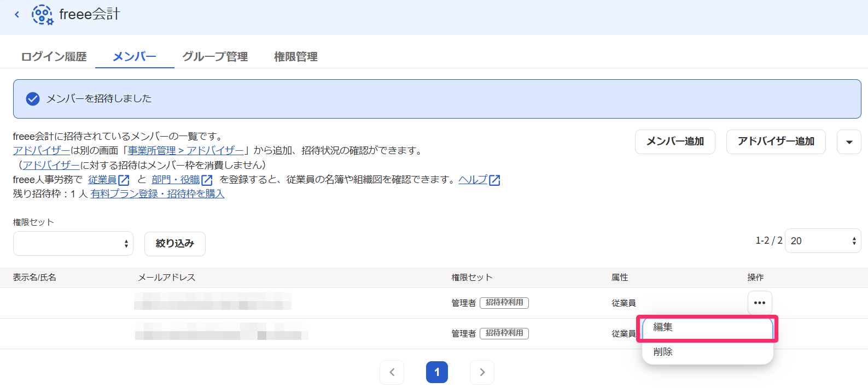
Task: Click 招待枠利用 badge in the second row
Action: pos(504,333)
